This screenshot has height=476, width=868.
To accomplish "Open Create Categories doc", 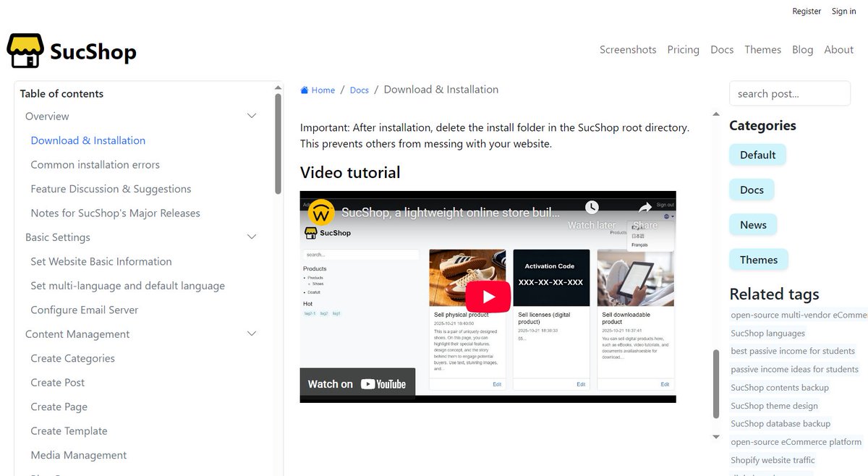I will point(72,359).
